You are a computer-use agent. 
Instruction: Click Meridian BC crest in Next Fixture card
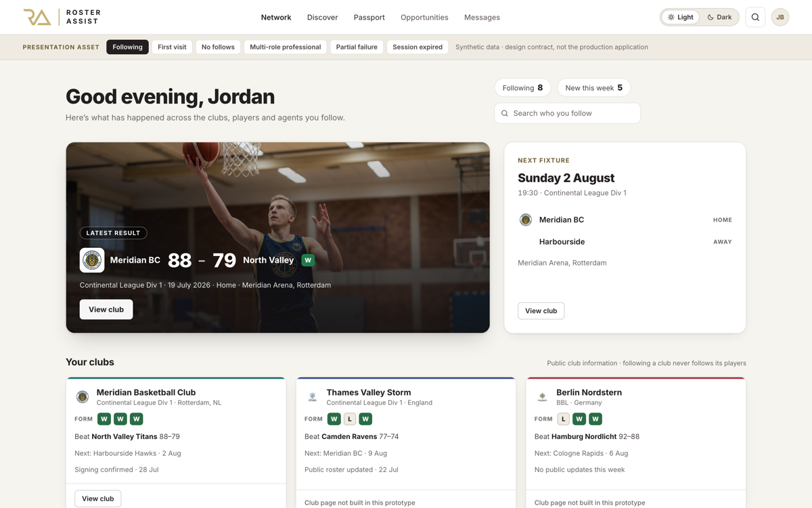(x=526, y=219)
